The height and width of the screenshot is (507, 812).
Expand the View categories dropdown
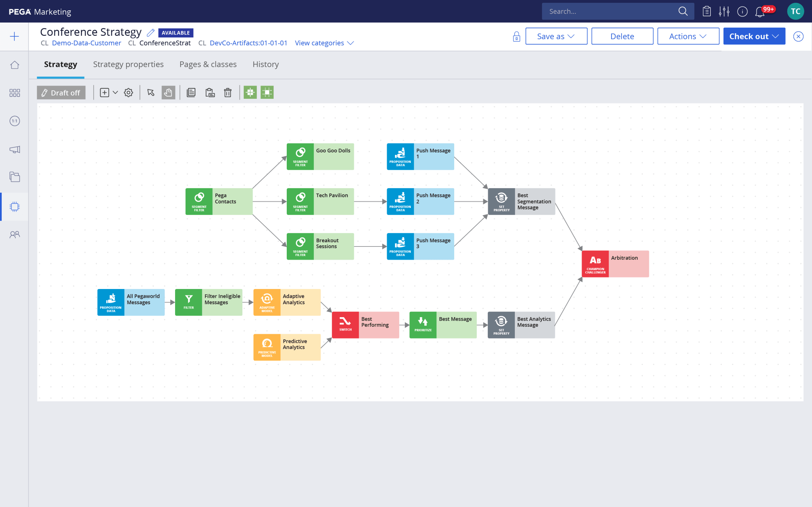coord(324,43)
